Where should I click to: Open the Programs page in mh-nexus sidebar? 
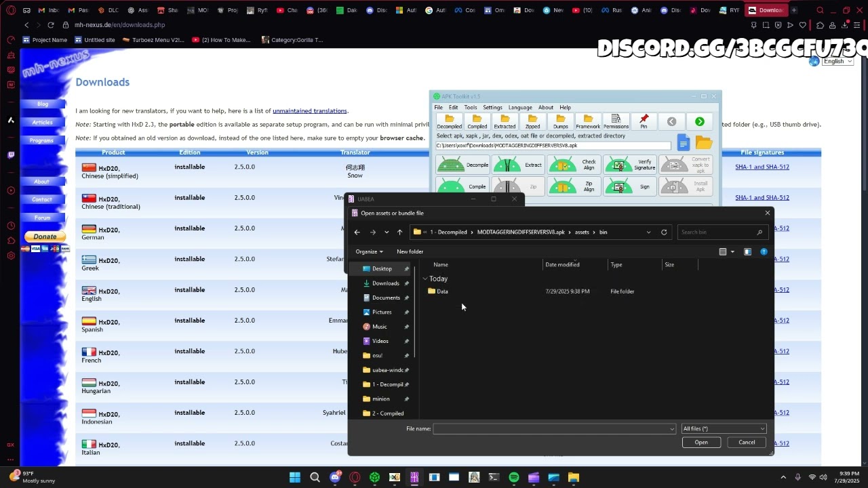pyautogui.click(x=41, y=140)
